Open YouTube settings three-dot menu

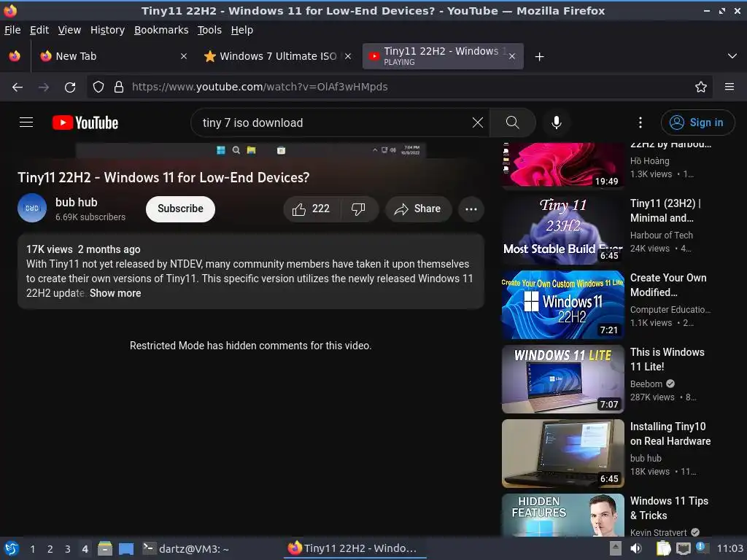[640, 122]
